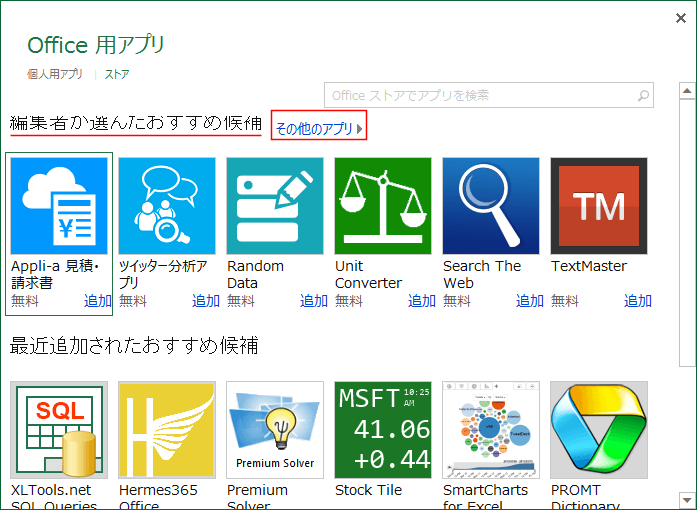Open Search The Web magnifier icon
Image resolution: width=697 pixels, height=510 pixels.
(x=491, y=206)
